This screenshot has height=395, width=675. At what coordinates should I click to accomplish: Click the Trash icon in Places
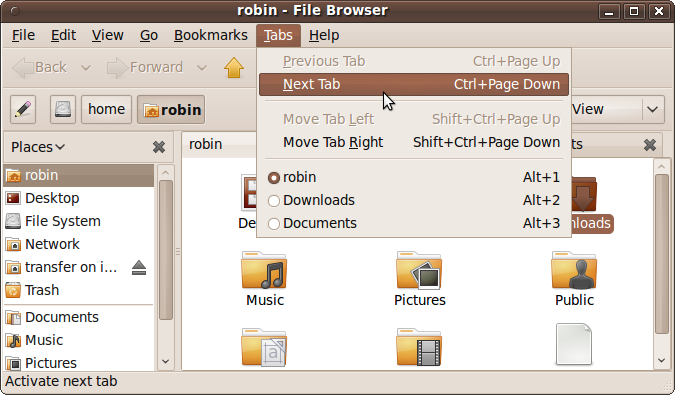click(13, 290)
